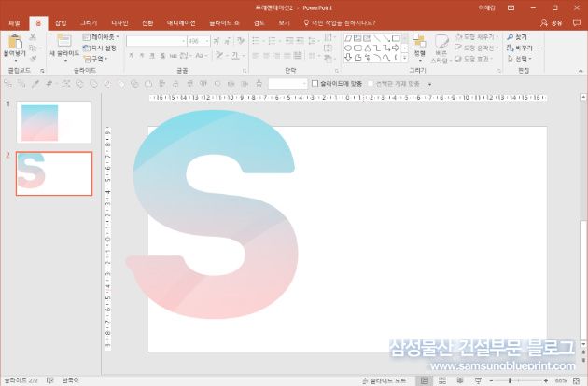Open the Layout (레이아웃) dropdown
This screenshot has width=588, height=386.
tap(101, 37)
